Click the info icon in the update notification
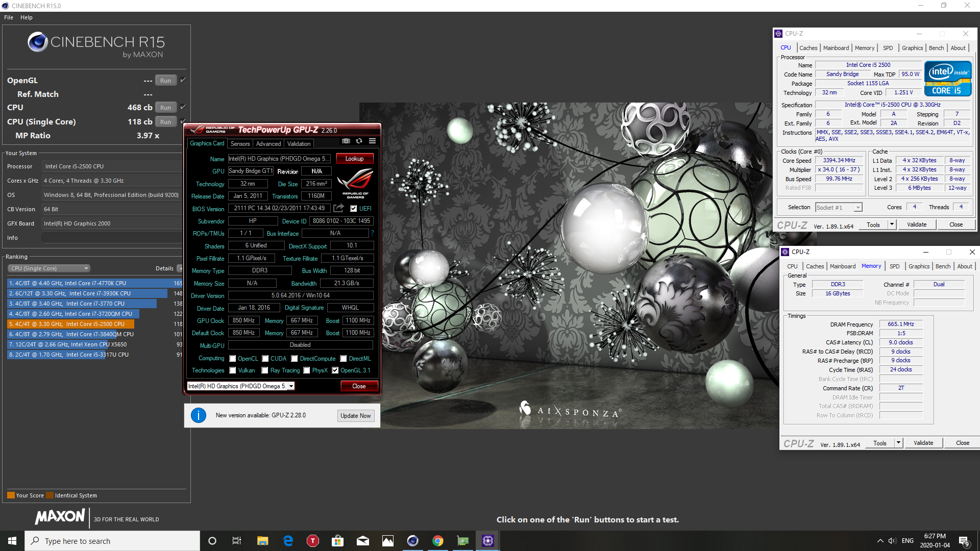Viewport: 980px width, 551px height. coord(199,415)
